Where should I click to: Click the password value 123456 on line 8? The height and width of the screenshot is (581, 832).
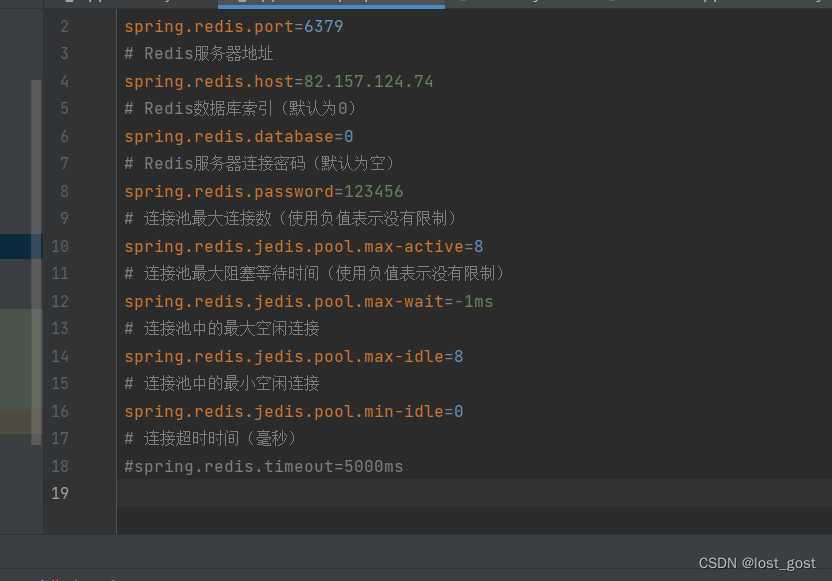pyautogui.click(x=375, y=190)
